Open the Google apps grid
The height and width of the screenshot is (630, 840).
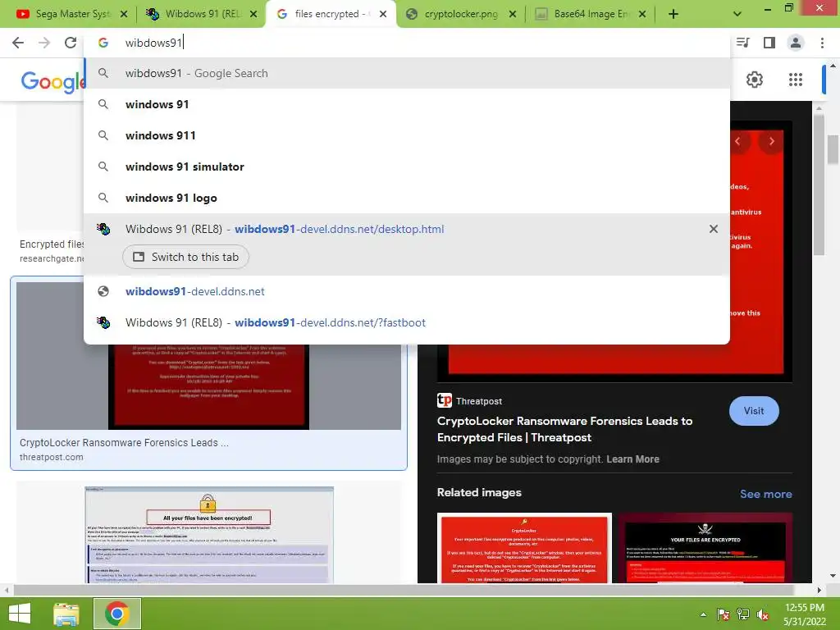click(796, 80)
